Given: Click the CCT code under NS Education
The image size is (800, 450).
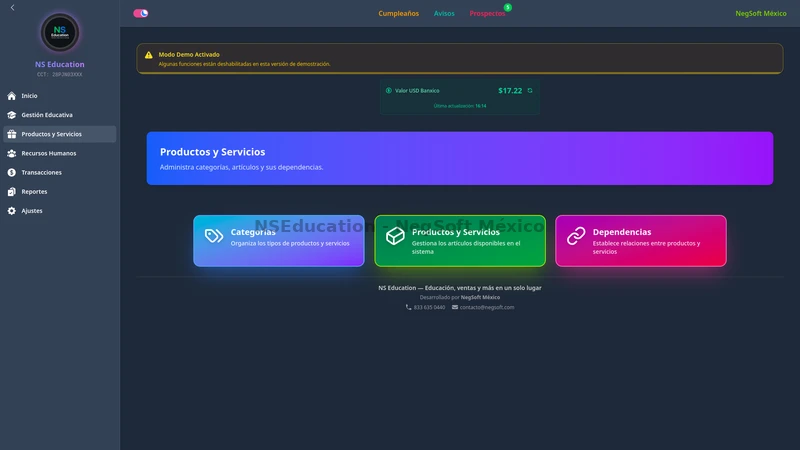Looking at the screenshot, I should pyautogui.click(x=60, y=74).
